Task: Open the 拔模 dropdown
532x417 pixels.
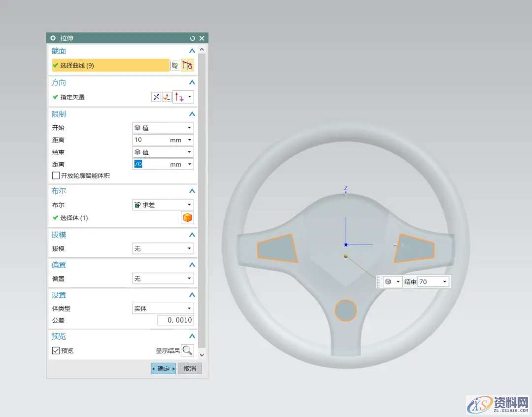Action: (163, 249)
